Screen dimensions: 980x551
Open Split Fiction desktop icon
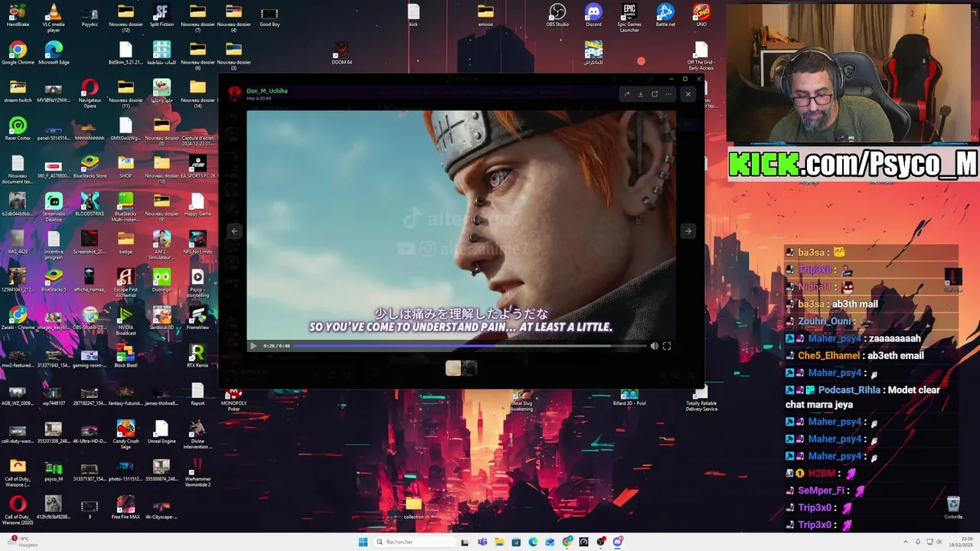coord(162,16)
